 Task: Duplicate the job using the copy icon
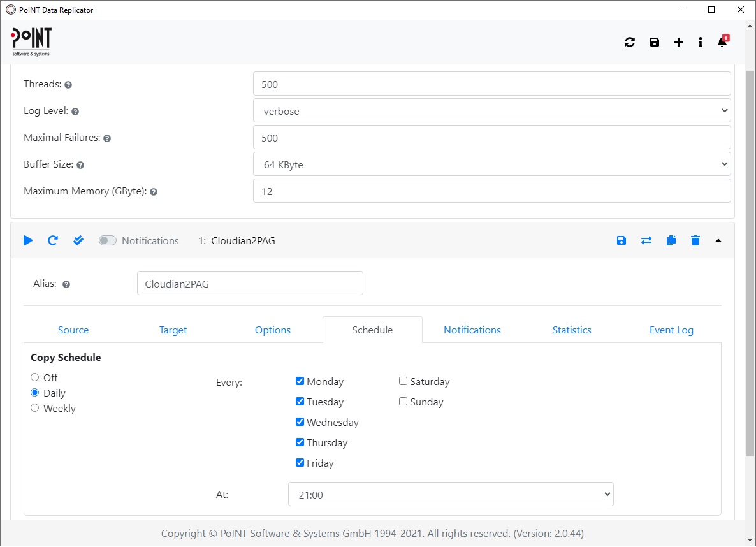click(x=671, y=240)
